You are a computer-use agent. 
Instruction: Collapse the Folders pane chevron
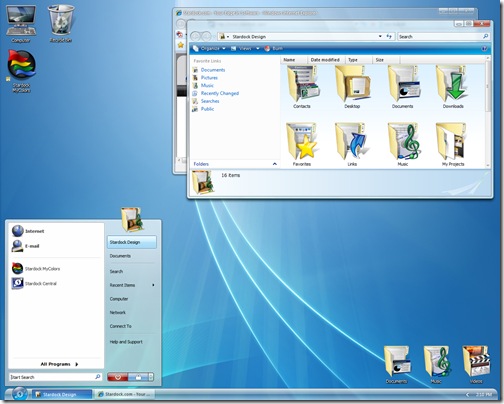[275, 164]
